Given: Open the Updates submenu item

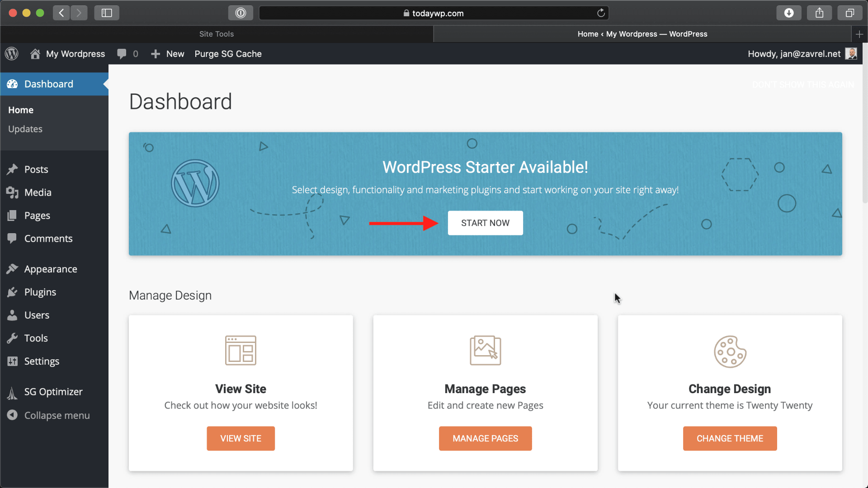Looking at the screenshot, I should click(25, 129).
